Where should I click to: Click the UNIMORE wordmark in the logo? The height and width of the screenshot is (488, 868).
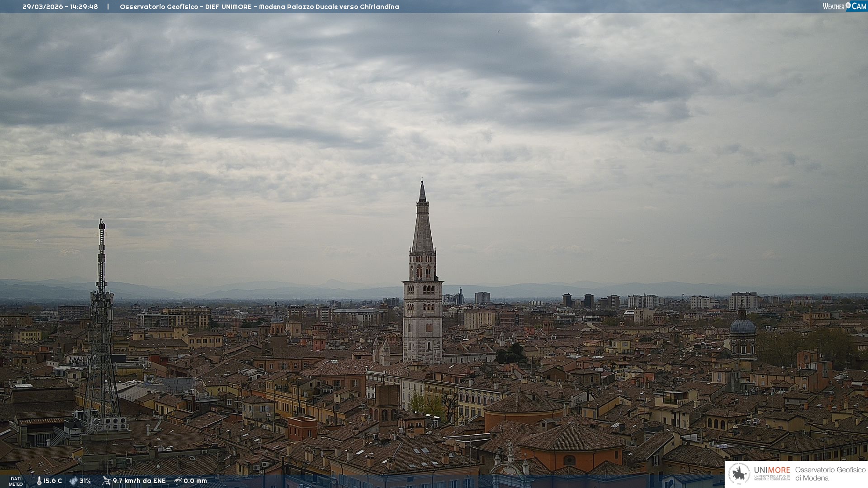click(x=772, y=470)
